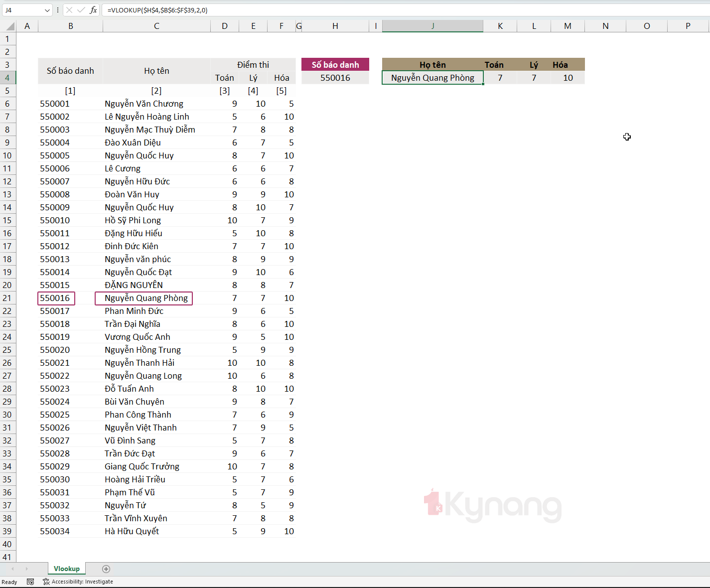Click name 'Nguyễn văn phúc'

pyautogui.click(x=138, y=259)
